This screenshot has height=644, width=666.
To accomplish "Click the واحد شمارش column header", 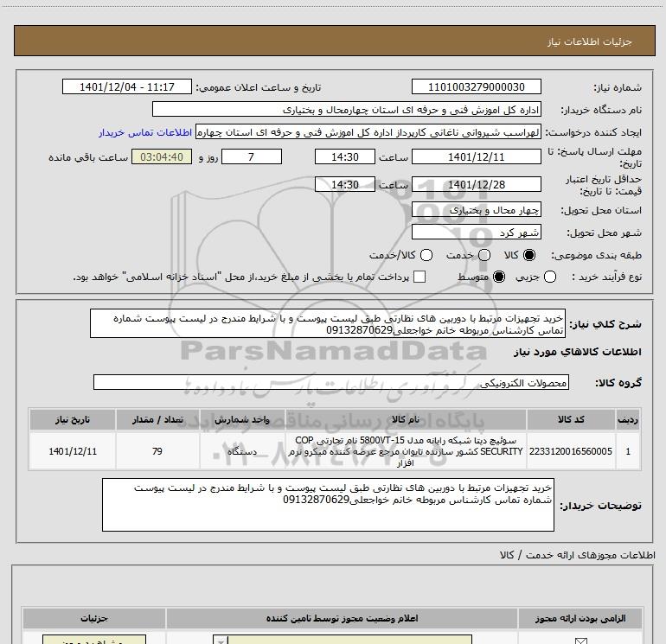I will (x=242, y=419).
